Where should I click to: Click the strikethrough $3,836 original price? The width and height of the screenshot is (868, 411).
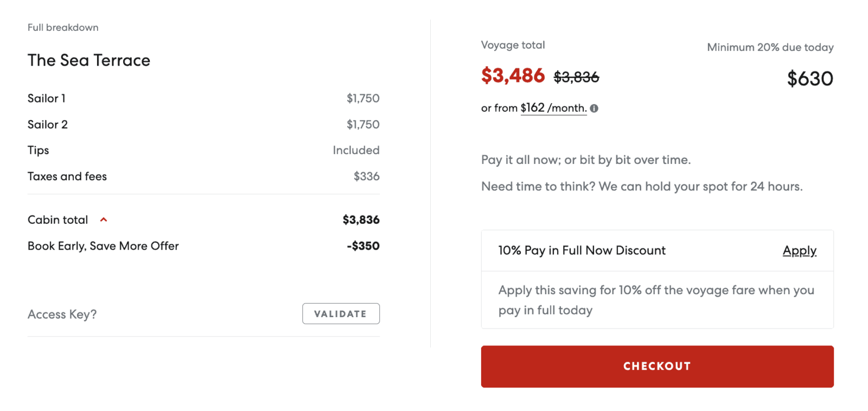[576, 77]
